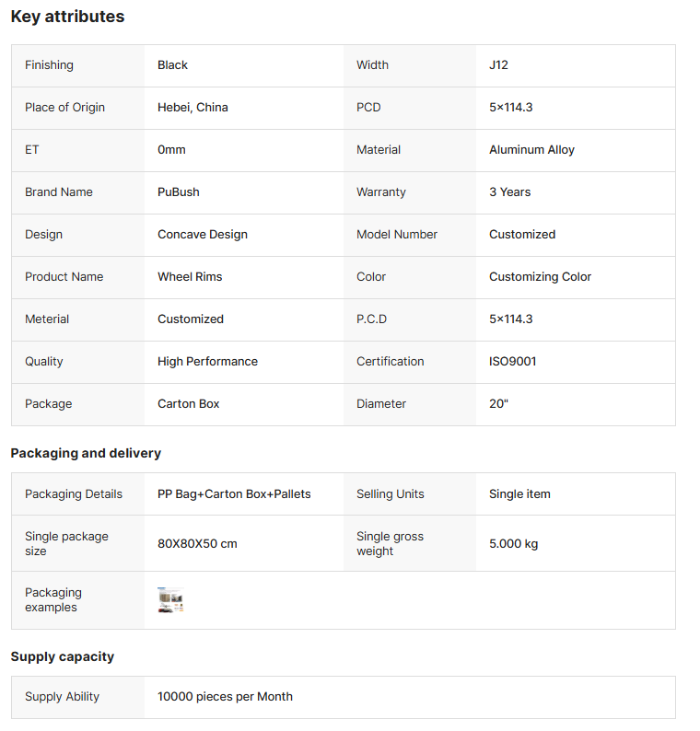Click the Supply capacity heading
The image size is (700, 731).
pos(63,656)
